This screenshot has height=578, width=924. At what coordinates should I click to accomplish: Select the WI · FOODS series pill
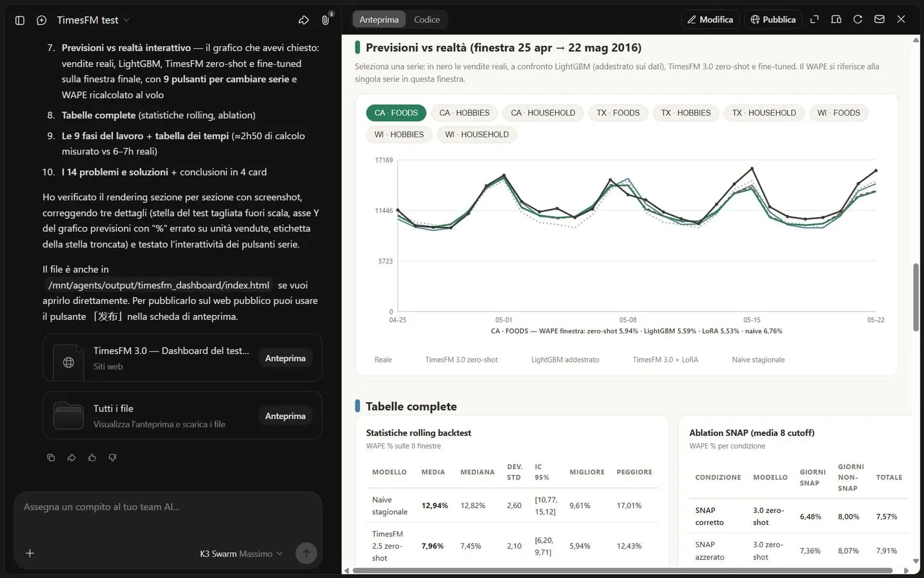click(839, 113)
